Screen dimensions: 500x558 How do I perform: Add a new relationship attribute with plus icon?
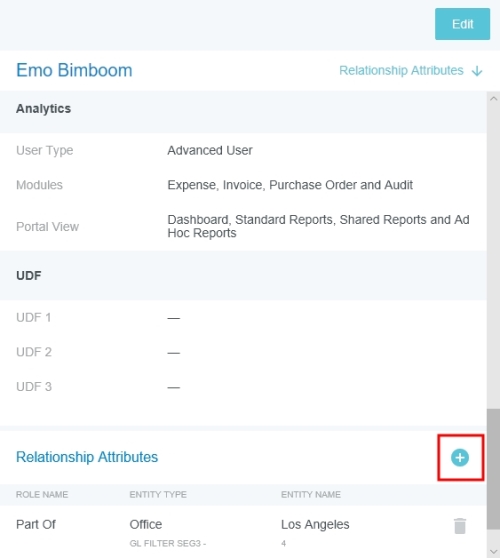[460, 458]
